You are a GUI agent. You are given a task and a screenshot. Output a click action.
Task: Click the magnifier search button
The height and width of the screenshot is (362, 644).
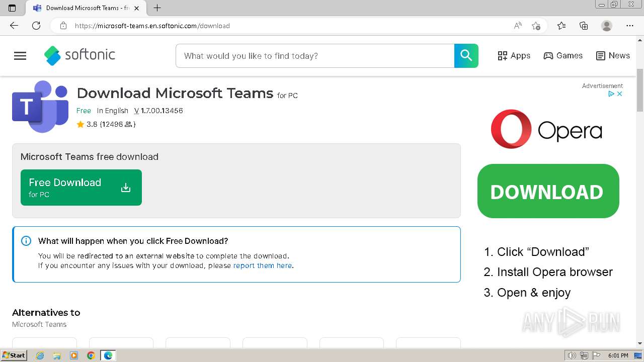(466, 56)
